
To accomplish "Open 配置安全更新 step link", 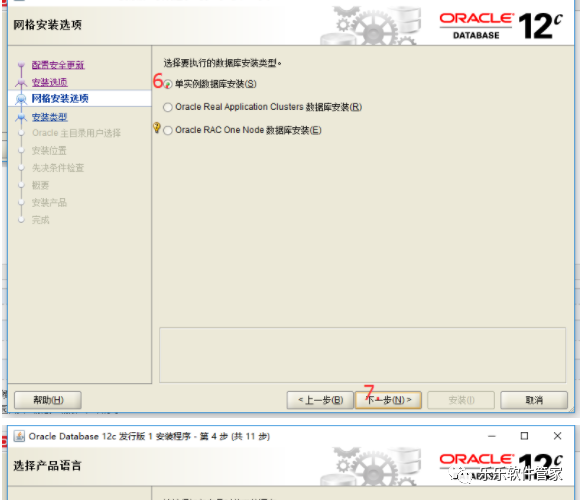I will [x=58, y=65].
